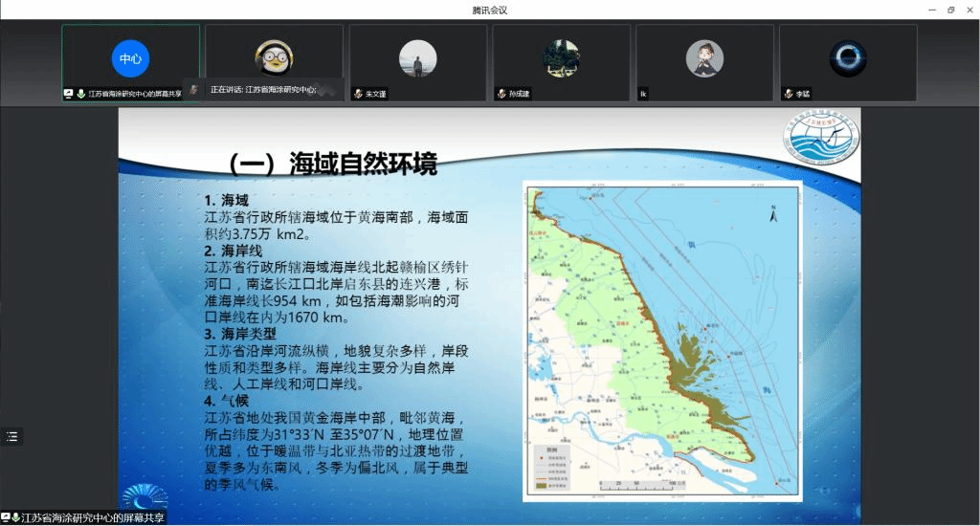The width and height of the screenshot is (980, 526).
Task: Select 朱文谨's participant avatar
Action: coord(417,58)
